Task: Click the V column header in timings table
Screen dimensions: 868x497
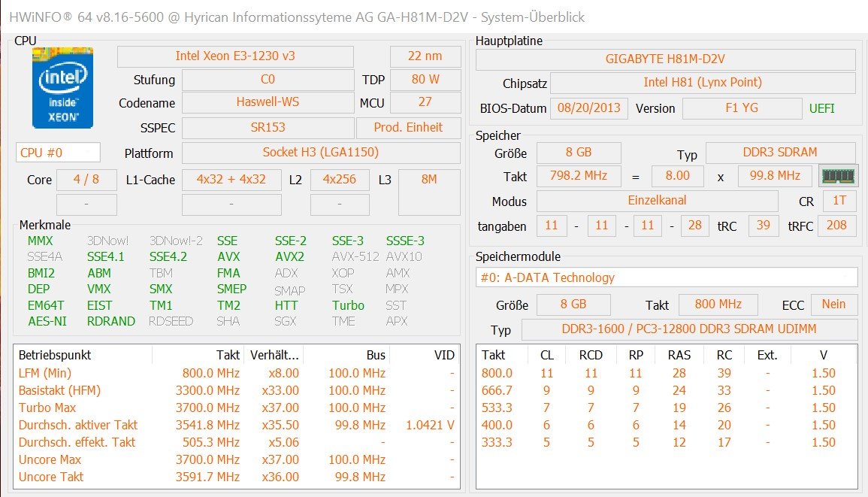Action: 824,355
